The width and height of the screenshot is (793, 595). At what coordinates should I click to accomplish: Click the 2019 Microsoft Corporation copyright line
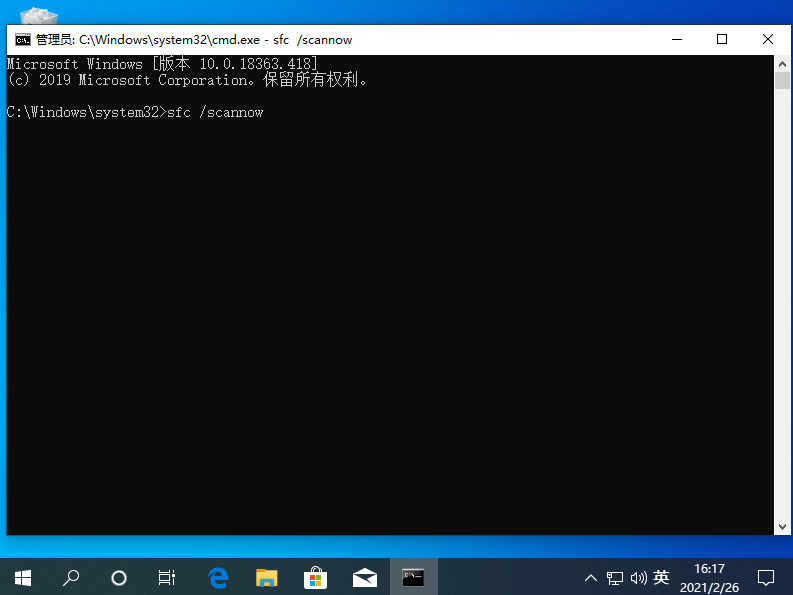point(187,80)
